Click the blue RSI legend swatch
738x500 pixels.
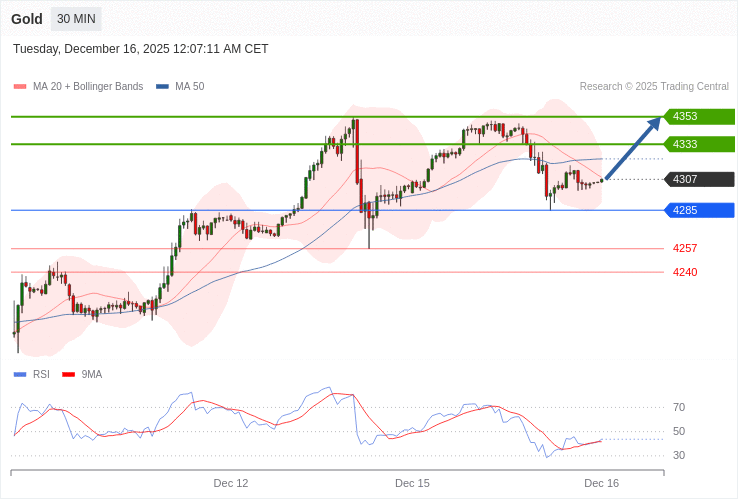point(20,375)
